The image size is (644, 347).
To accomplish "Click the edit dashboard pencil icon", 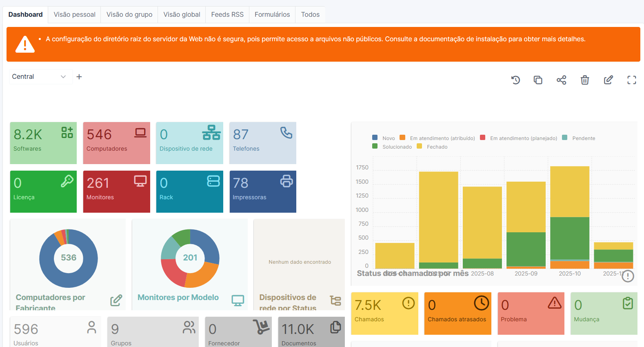I will pos(608,80).
